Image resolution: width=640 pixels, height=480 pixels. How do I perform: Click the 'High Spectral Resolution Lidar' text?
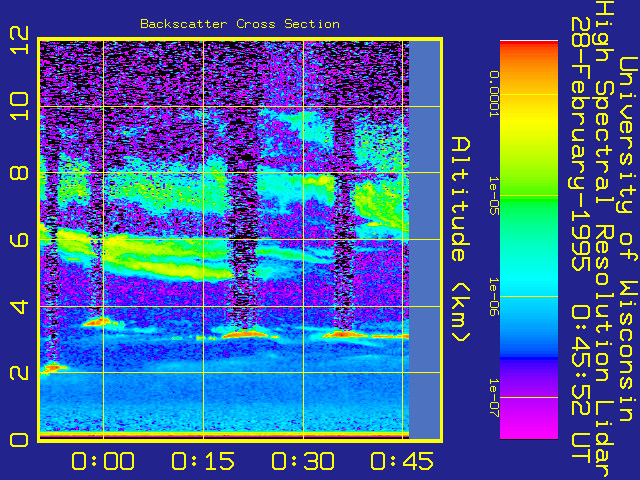pos(605,239)
